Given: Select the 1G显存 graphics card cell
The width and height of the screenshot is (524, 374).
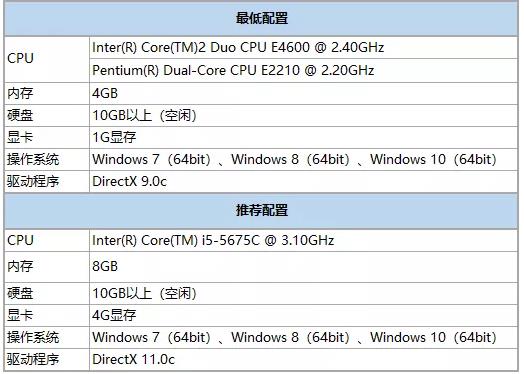Looking at the screenshot, I should click(304, 137).
